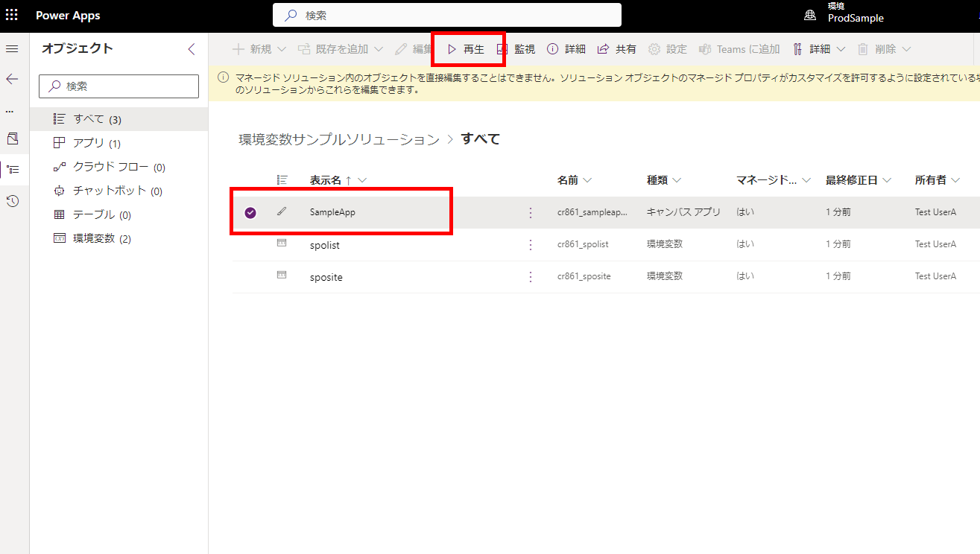Uncheck the SampleApp row selection circle
This screenshot has width=980, height=554.
click(250, 211)
